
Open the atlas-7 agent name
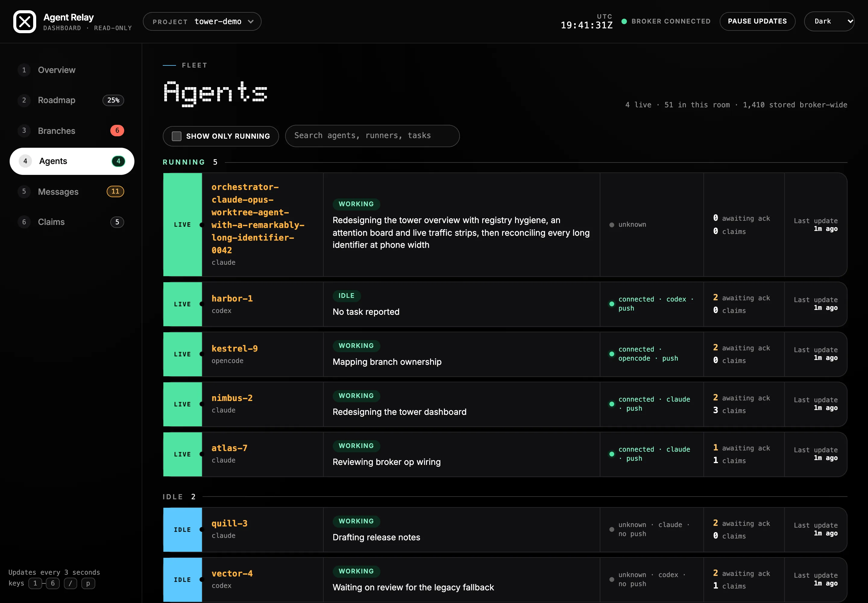pos(229,448)
